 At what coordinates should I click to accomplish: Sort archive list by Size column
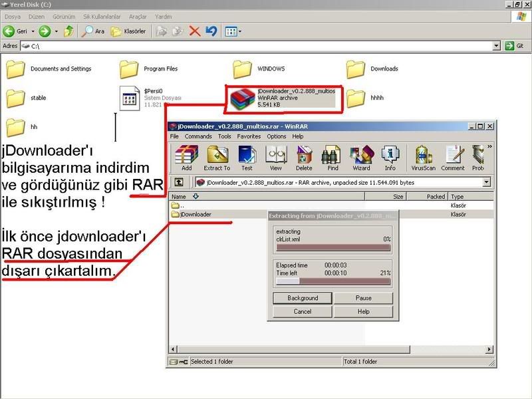click(386, 196)
